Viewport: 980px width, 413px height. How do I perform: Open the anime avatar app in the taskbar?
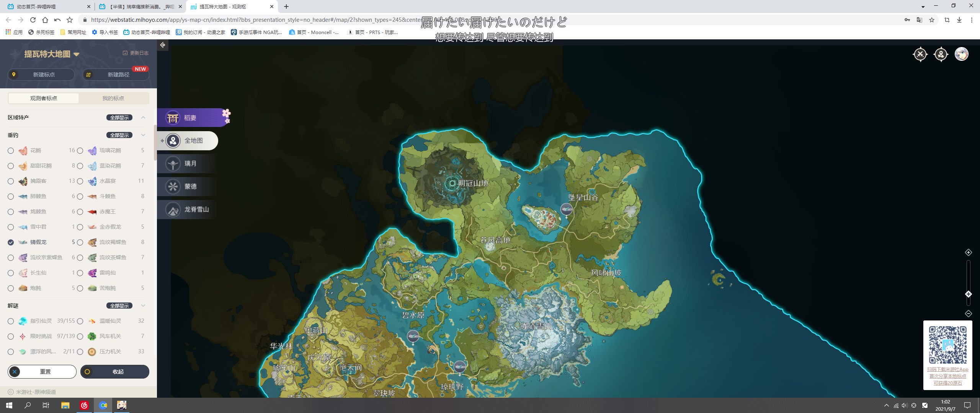click(122, 405)
